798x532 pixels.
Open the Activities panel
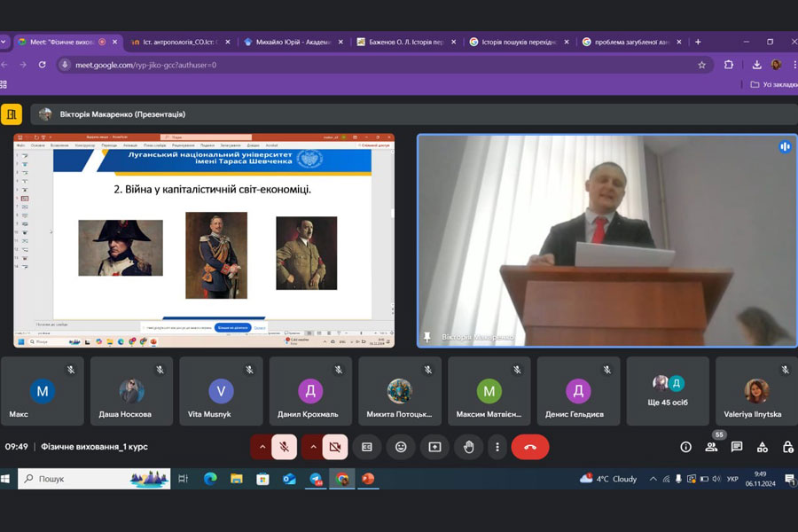(763, 447)
